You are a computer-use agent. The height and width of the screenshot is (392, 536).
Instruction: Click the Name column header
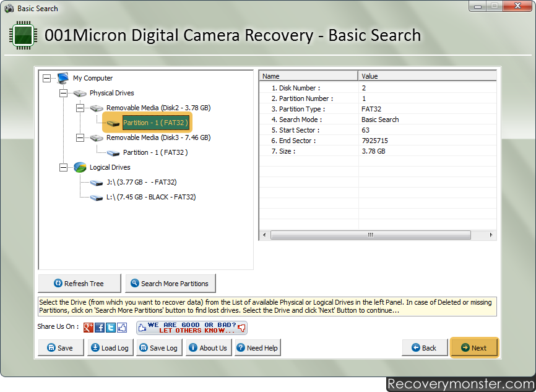[x=308, y=76]
